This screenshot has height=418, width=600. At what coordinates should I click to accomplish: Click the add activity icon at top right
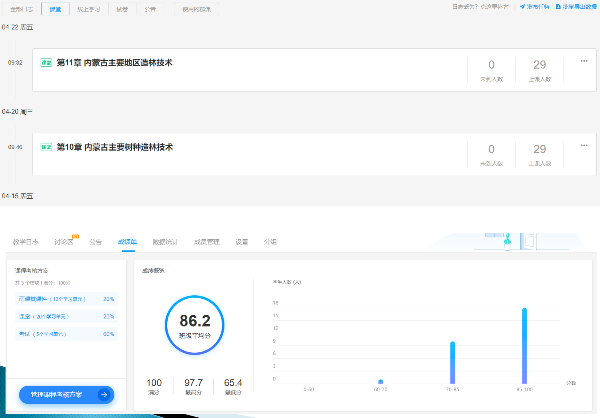click(x=522, y=7)
